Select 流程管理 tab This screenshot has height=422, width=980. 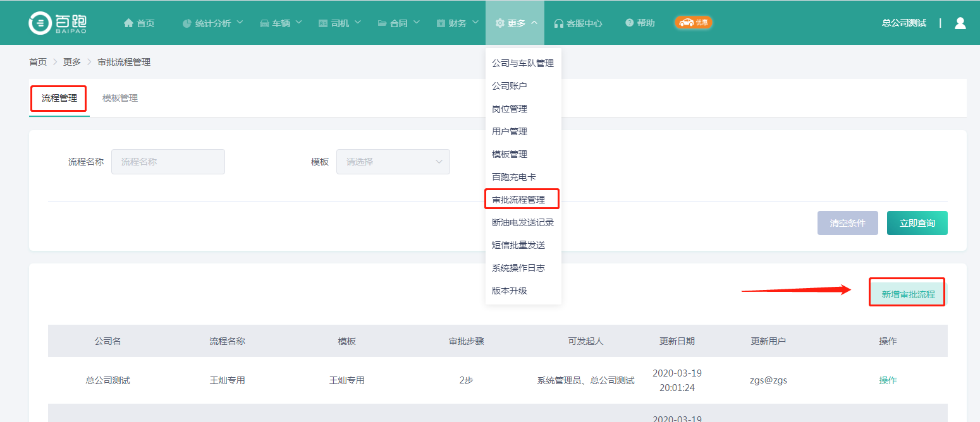click(59, 99)
